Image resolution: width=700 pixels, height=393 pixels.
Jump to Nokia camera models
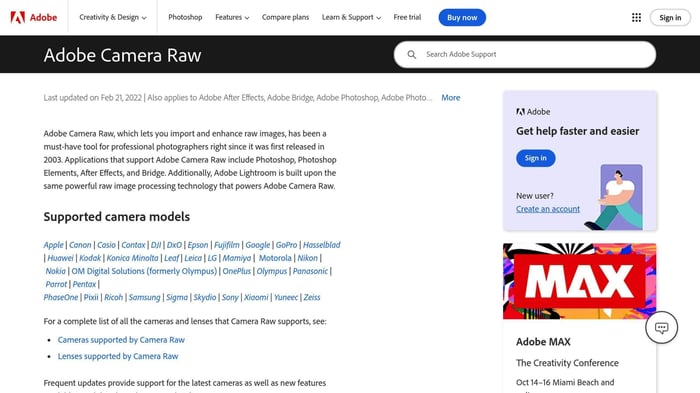pyautogui.click(x=55, y=271)
